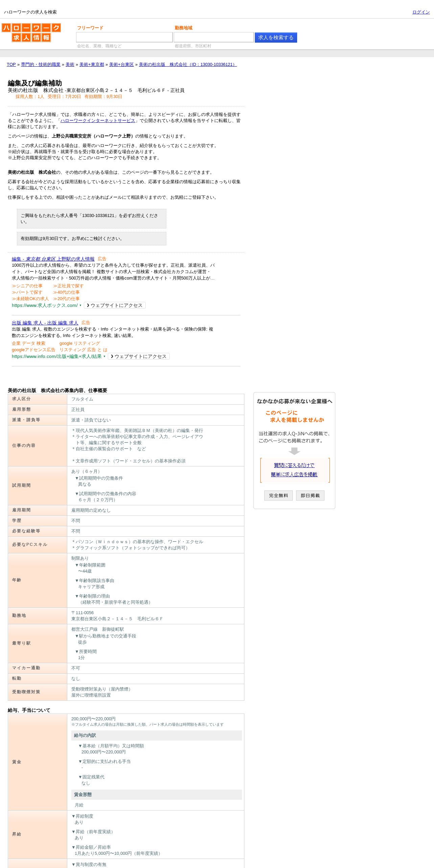Click the https://www.info.com/出版+編集+求人/結果 URL

pyautogui.click(x=57, y=356)
